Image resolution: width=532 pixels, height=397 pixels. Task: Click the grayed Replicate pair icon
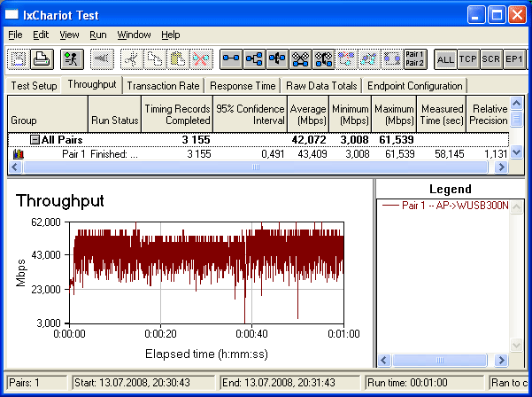[346, 59]
